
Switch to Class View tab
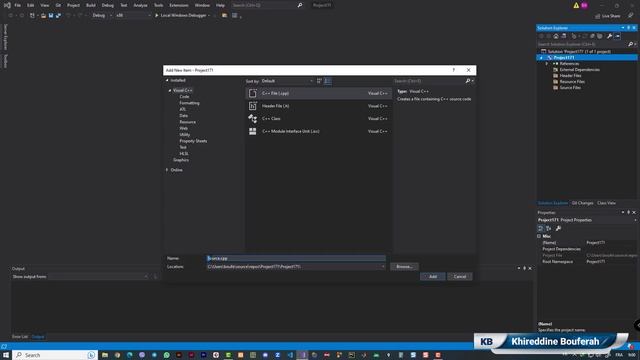(607, 203)
